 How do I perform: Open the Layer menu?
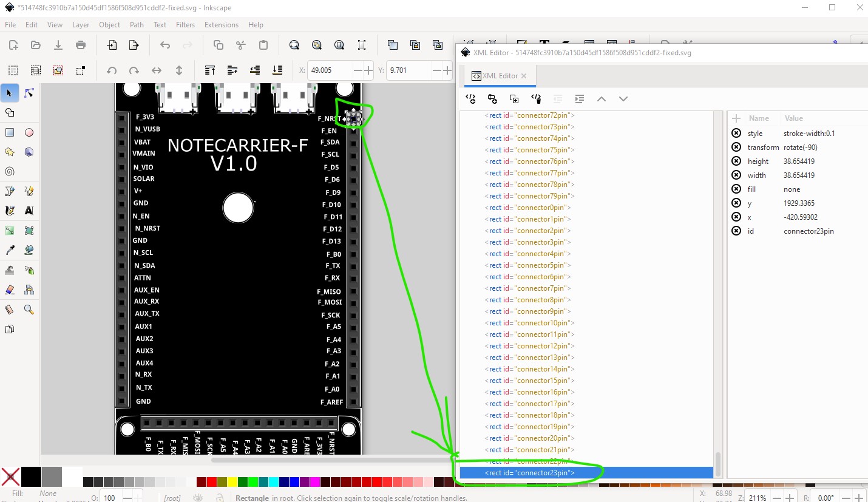click(81, 25)
